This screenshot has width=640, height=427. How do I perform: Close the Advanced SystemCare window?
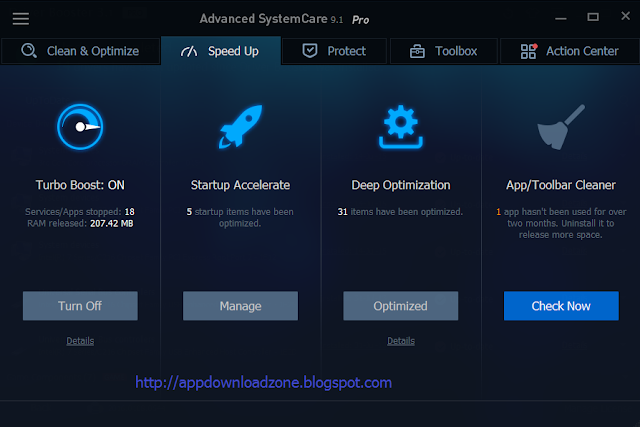coord(625,16)
